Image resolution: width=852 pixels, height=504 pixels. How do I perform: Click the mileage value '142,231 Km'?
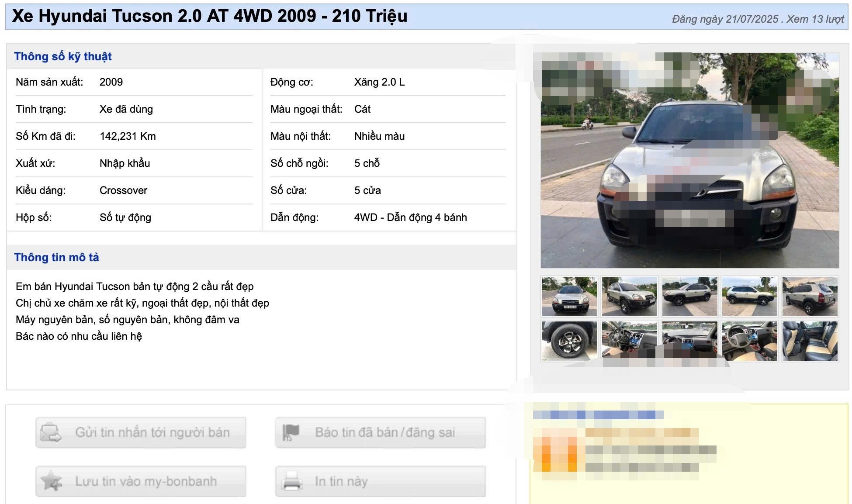tap(128, 136)
